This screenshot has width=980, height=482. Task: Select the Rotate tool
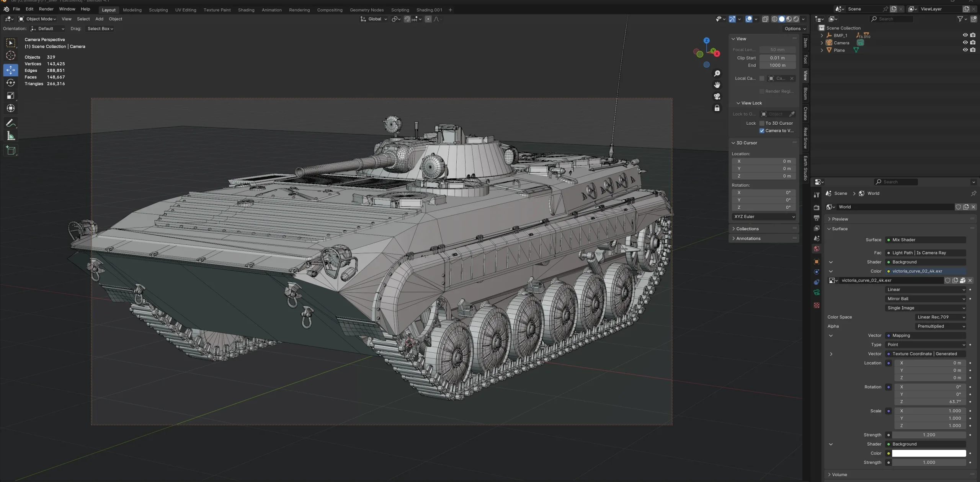pyautogui.click(x=11, y=83)
